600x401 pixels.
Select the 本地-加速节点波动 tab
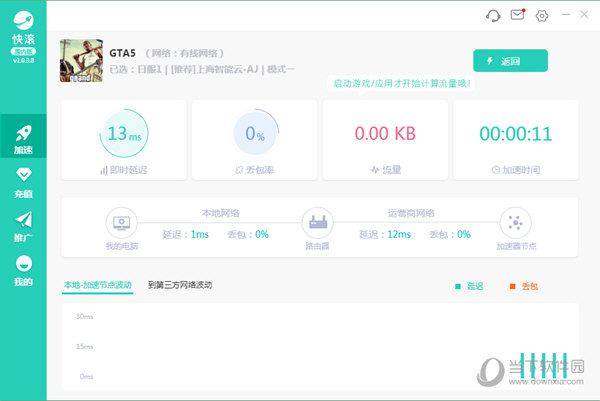pyautogui.click(x=97, y=285)
